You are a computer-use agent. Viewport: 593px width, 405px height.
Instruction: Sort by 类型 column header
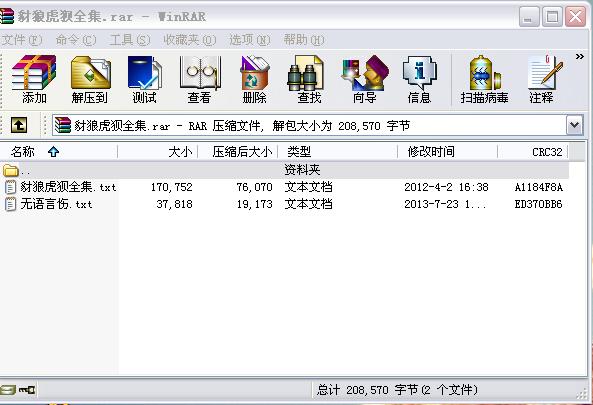(x=338, y=152)
